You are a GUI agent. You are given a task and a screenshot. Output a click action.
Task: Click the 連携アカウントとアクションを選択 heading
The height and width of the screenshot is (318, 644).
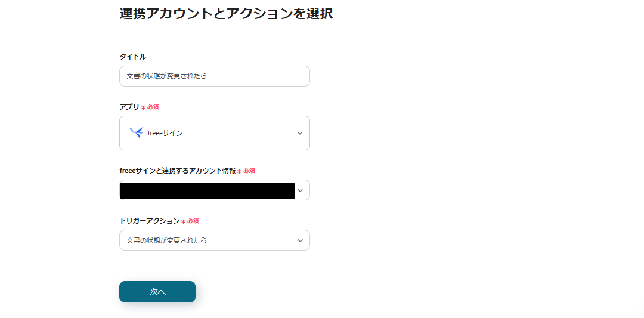pyautogui.click(x=226, y=14)
